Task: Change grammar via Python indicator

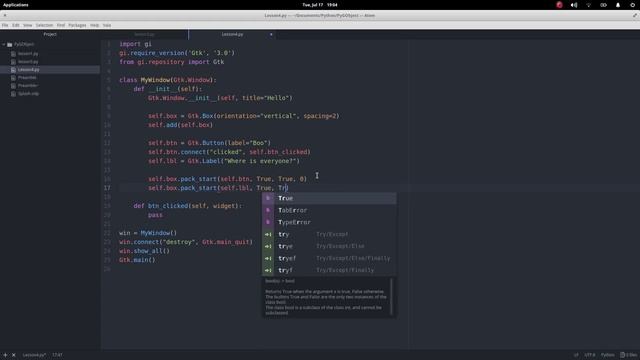Action: click(x=607, y=355)
